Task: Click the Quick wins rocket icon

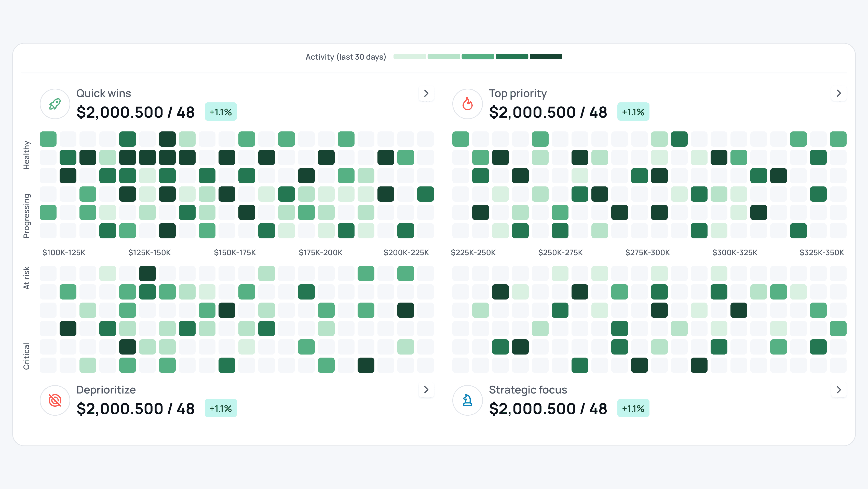Action: point(55,104)
